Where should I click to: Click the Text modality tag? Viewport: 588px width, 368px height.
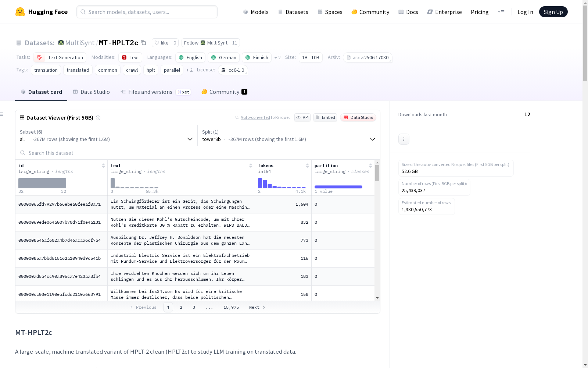pos(130,57)
